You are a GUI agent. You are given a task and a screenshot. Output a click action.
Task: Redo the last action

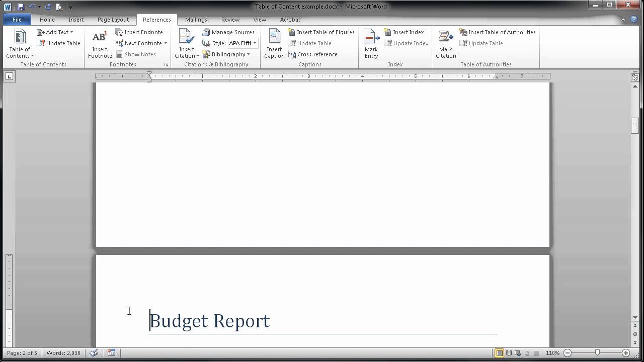coord(48,7)
